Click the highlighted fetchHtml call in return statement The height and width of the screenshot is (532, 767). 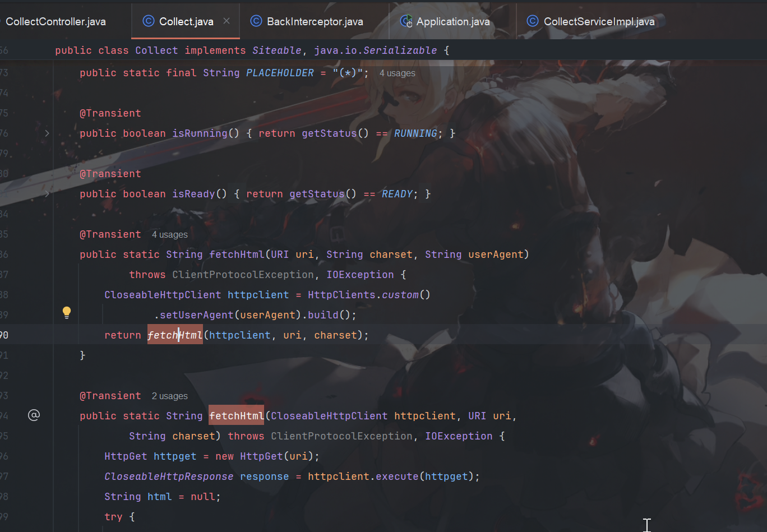174,335
